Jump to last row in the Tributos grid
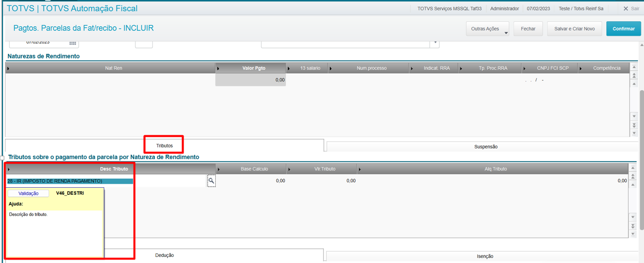 click(x=633, y=234)
